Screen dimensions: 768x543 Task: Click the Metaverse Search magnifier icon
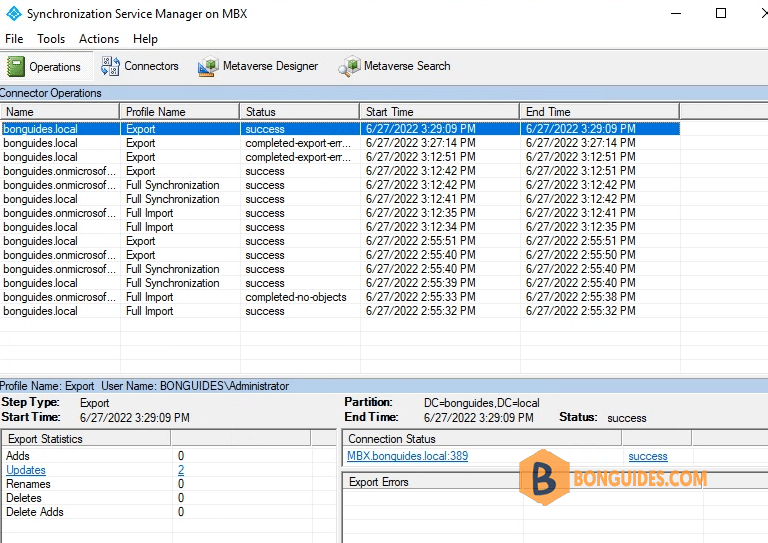[x=349, y=66]
